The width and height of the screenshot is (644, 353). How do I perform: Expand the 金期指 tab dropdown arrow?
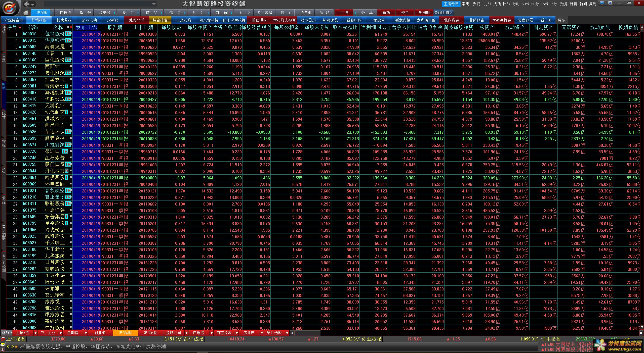tap(86, 333)
